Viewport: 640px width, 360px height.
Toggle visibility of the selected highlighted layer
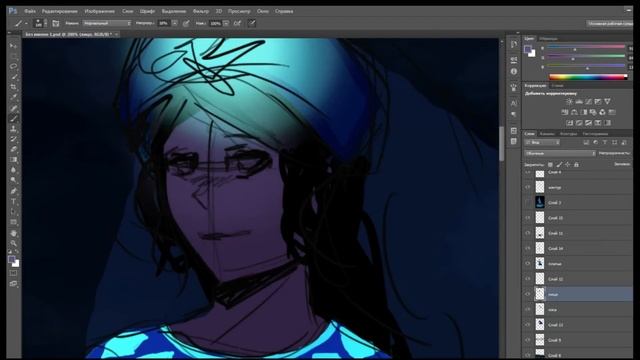[x=527, y=294]
